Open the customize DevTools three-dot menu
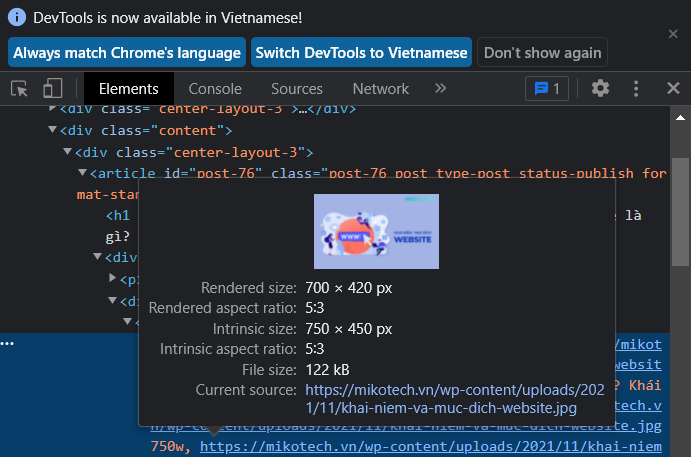 tap(636, 88)
